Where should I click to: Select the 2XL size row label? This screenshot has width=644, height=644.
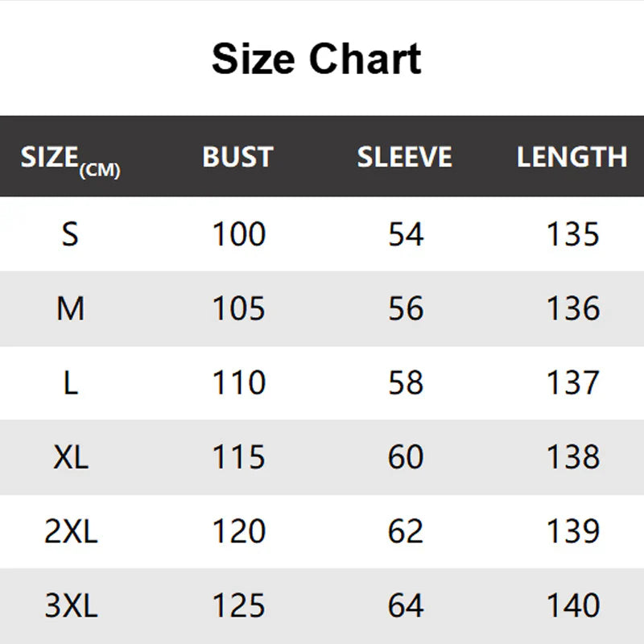tap(70, 531)
